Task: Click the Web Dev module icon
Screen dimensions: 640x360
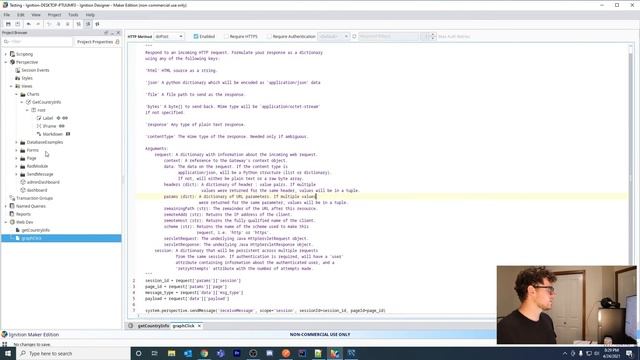Action: point(12,222)
